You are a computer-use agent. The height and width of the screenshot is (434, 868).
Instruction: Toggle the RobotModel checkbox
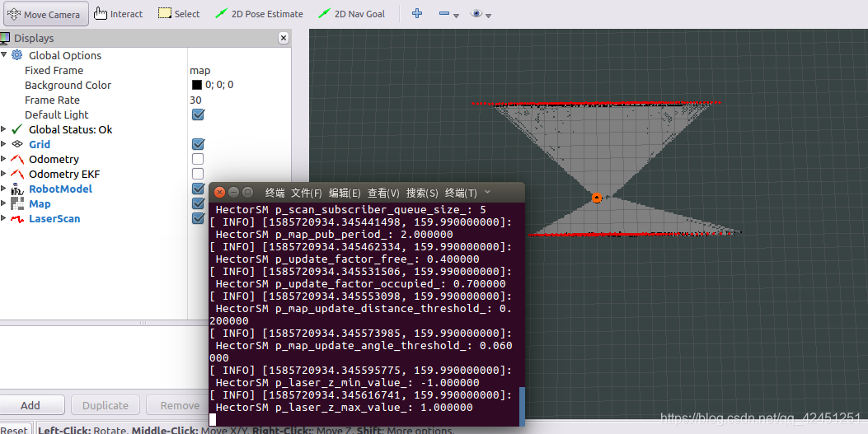[198, 189]
